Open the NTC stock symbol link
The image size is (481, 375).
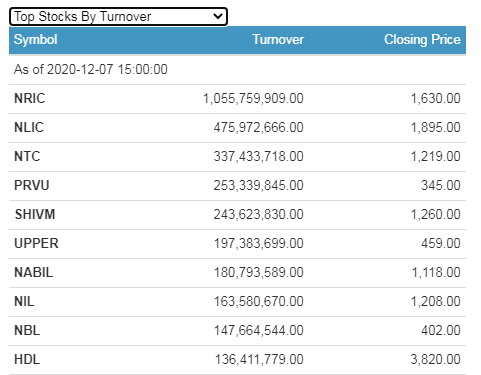(x=27, y=157)
